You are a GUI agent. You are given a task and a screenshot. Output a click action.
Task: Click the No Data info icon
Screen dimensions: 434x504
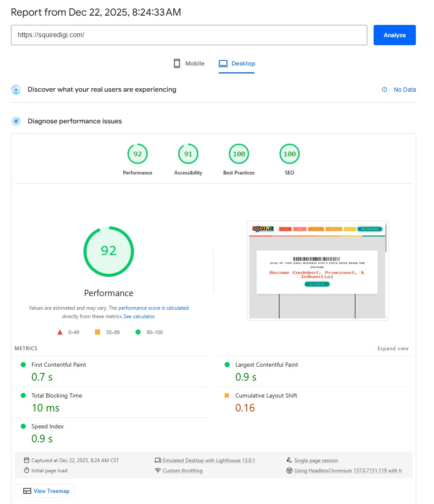pyautogui.click(x=385, y=90)
